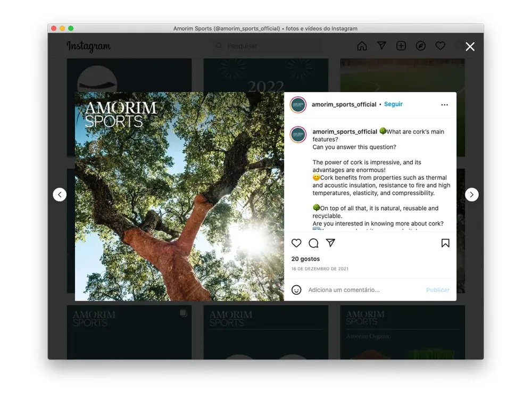Click the Instagram logo
The height and width of the screenshot is (399, 532).
(88, 46)
